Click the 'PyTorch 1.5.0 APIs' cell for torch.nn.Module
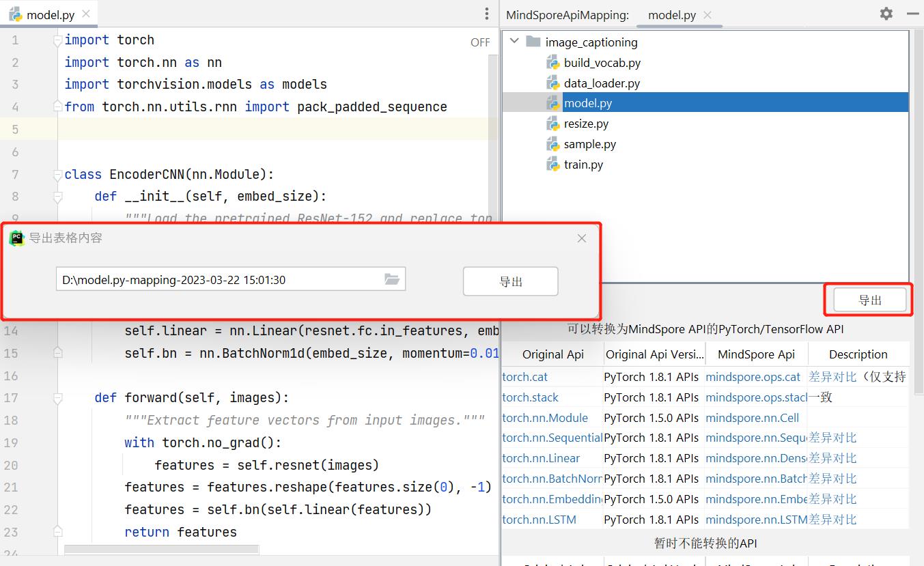924x566 pixels. pos(652,418)
